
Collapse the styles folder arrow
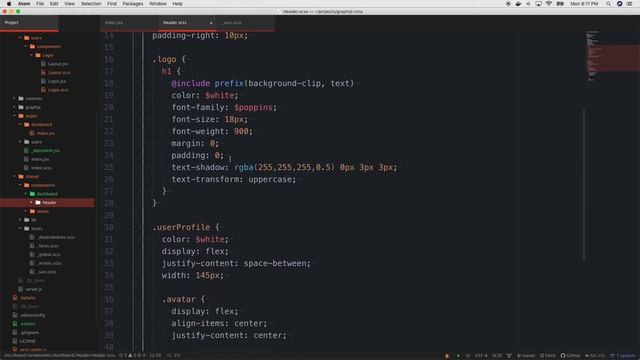pos(20,228)
